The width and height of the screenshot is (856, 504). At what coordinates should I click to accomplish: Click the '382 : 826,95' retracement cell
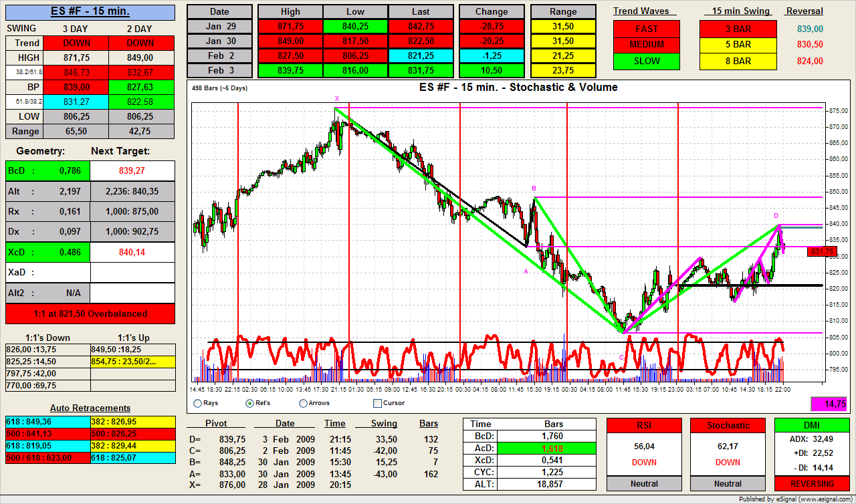(x=132, y=422)
